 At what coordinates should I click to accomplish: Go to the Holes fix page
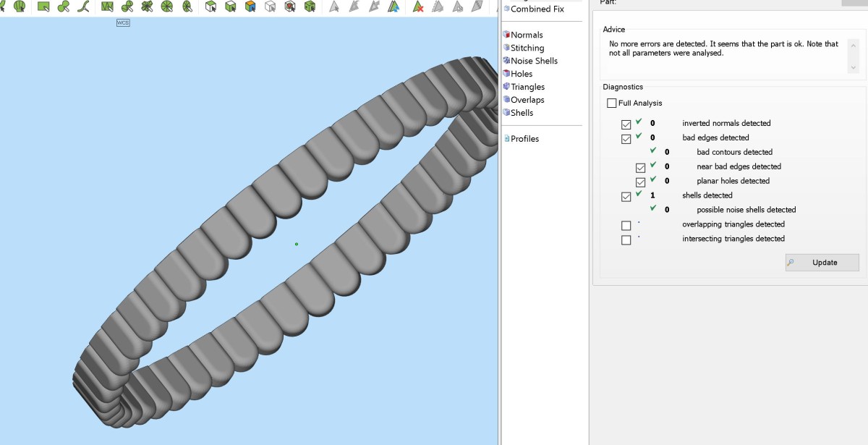pyautogui.click(x=521, y=74)
